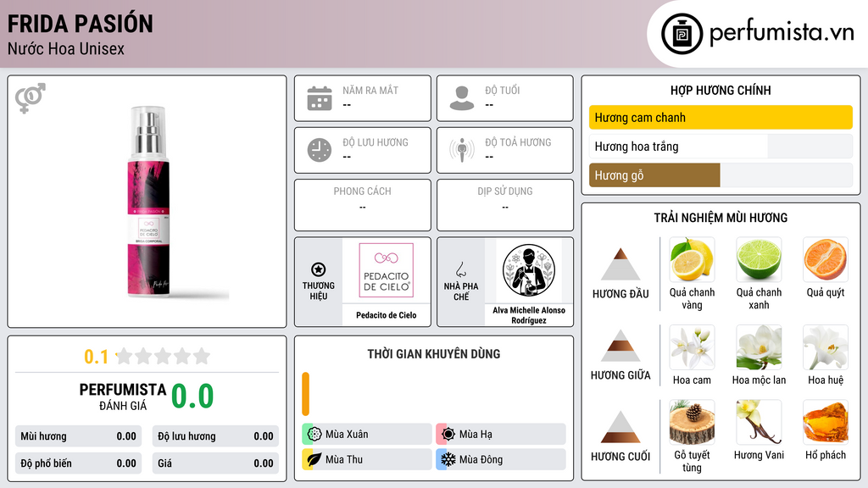Click the Độ phổ biến score row

click(79, 463)
